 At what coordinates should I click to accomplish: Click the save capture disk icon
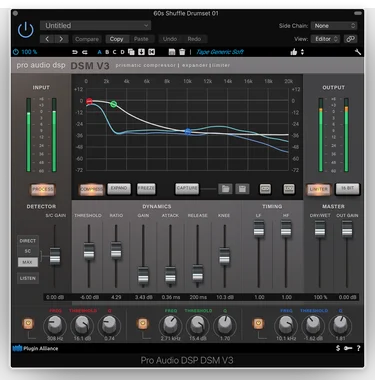coord(242,189)
